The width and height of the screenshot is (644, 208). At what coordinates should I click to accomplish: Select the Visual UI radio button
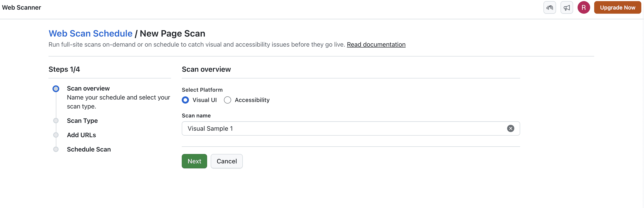(x=185, y=100)
